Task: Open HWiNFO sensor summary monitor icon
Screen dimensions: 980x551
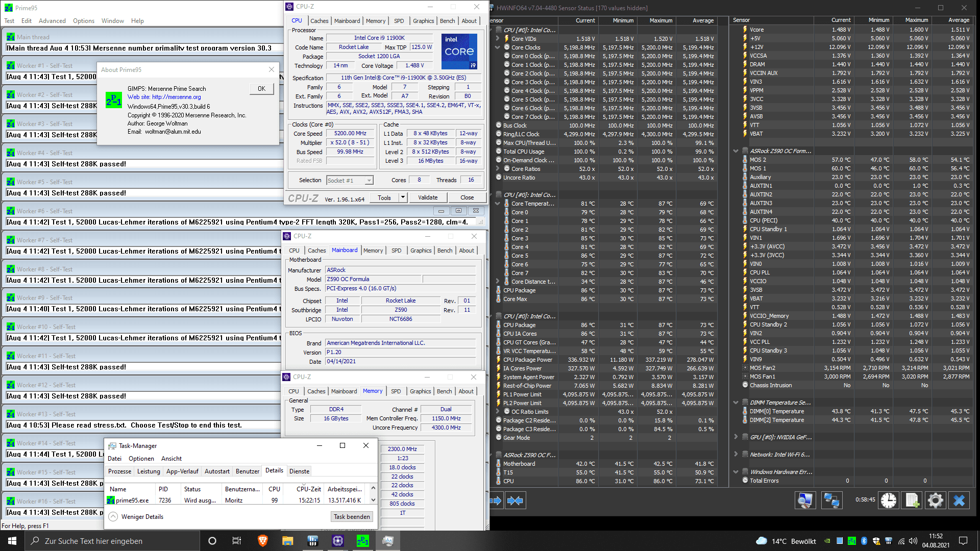Action: 805,500
